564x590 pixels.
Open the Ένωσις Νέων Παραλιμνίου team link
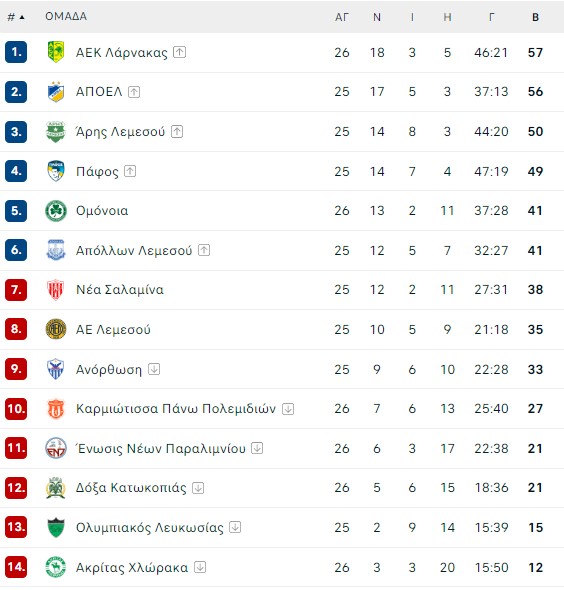[x=161, y=448]
